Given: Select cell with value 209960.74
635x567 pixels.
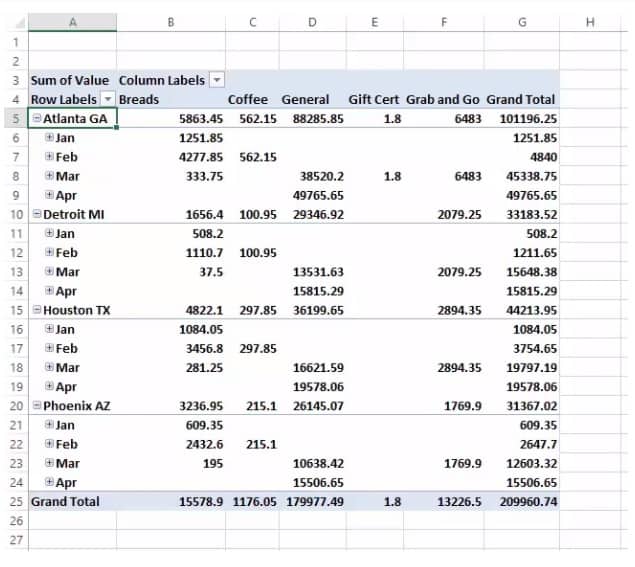Looking at the screenshot, I should 522,501.
